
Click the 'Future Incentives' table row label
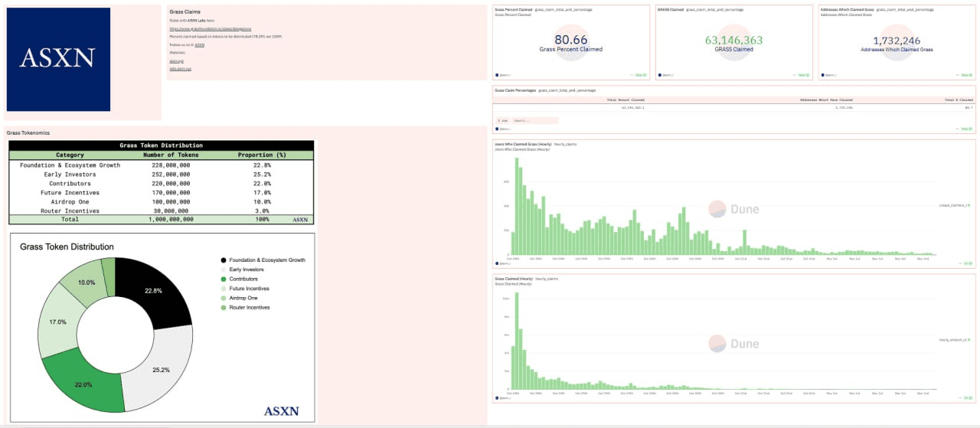coord(70,193)
